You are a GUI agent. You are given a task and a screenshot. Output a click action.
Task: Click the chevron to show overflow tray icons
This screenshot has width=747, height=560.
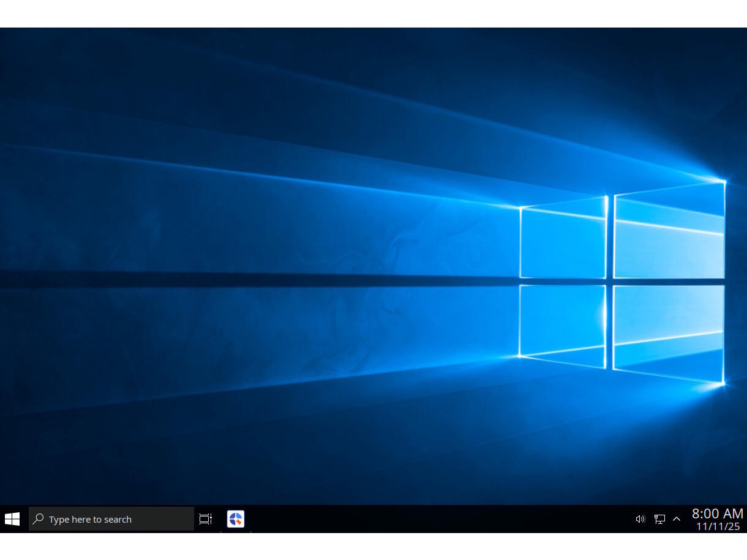(677, 518)
